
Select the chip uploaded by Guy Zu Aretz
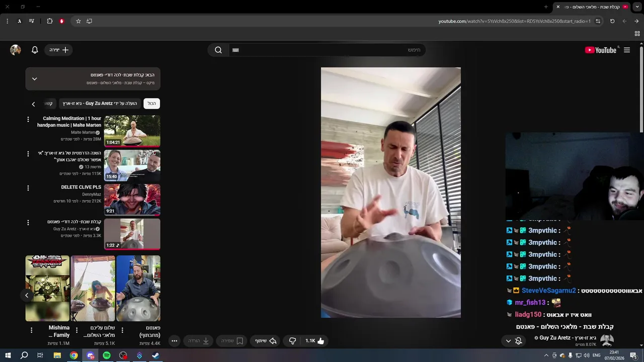tap(100, 104)
